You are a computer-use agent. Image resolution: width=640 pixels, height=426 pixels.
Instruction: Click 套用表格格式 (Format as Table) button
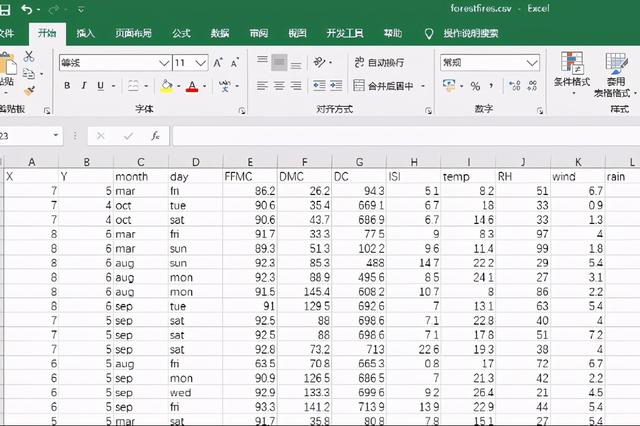[615, 75]
